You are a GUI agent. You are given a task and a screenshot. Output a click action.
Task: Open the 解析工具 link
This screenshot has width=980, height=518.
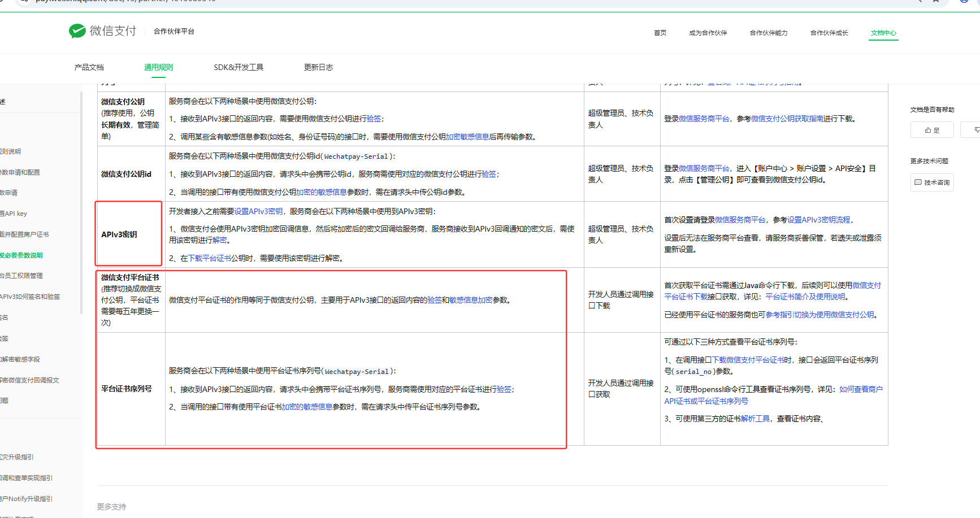point(755,419)
